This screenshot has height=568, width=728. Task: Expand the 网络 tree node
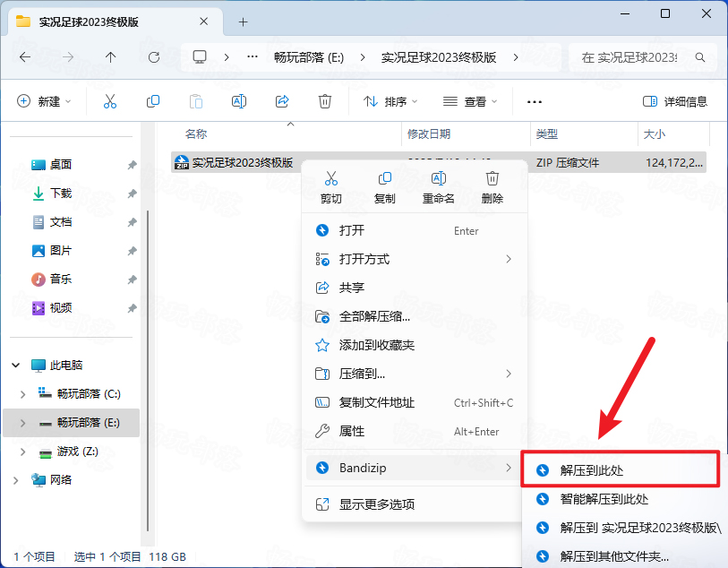tap(16, 480)
